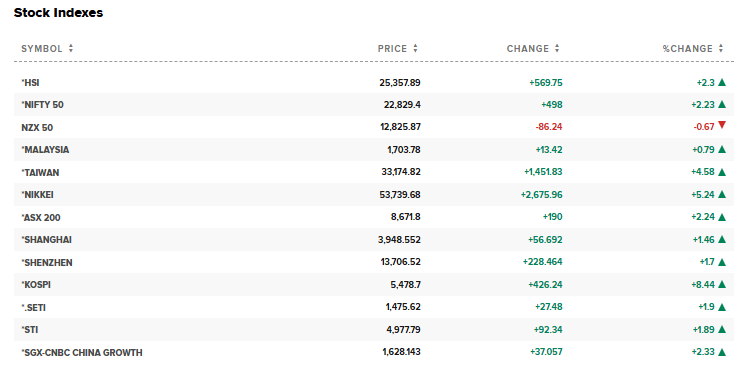The width and height of the screenshot is (742, 383).
Task: Click STI change value +92.34
Action: (x=548, y=330)
